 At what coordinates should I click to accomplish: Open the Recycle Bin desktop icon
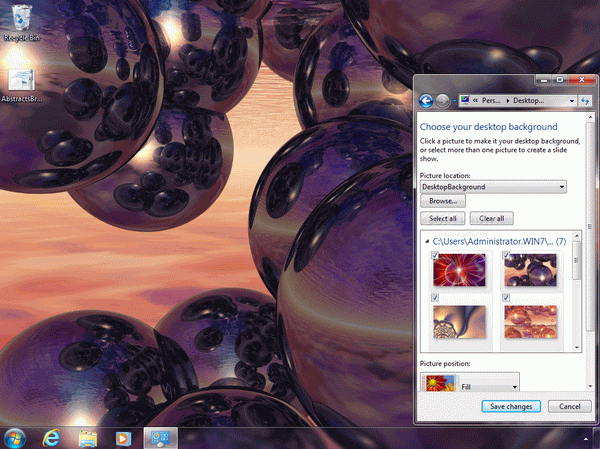click(21, 22)
